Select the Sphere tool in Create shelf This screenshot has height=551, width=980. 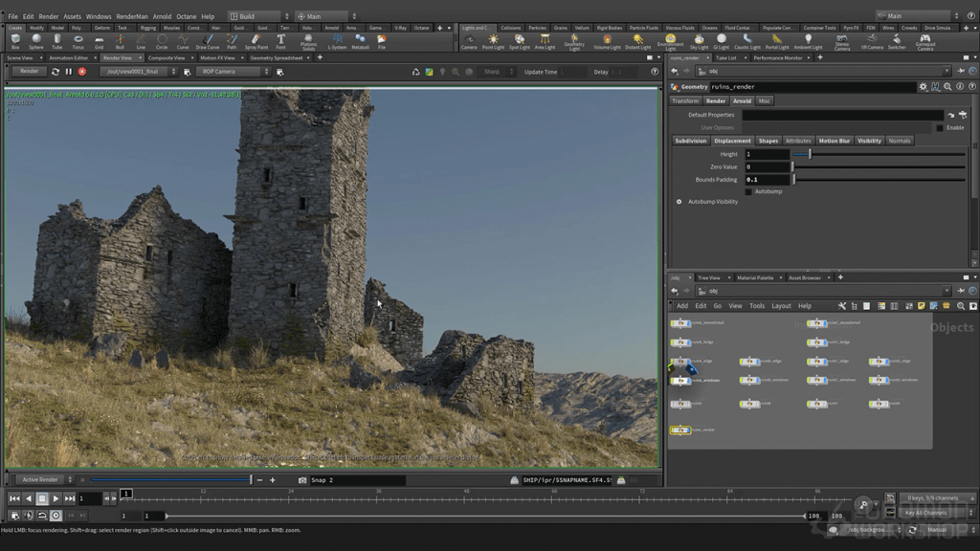point(36,41)
